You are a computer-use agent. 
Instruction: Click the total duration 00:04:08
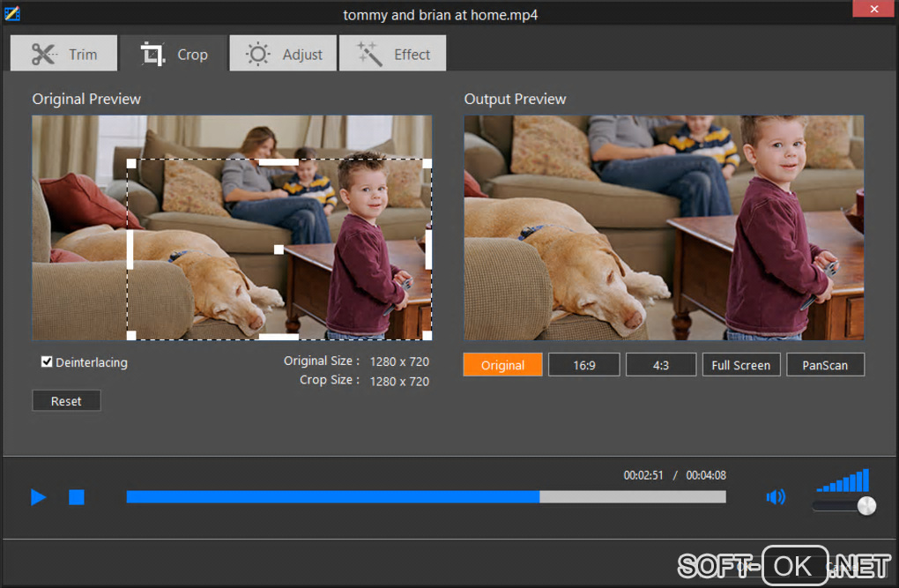706,475
